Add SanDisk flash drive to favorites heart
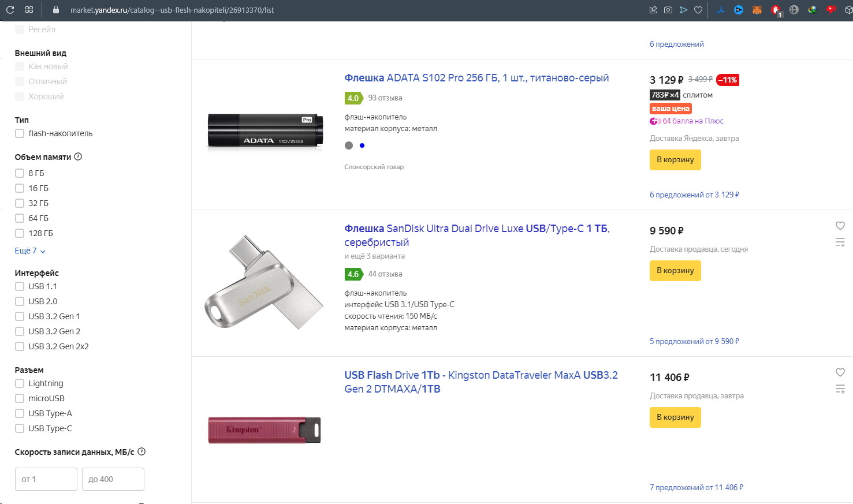Image resolution: width=853 pixels, height=504 pixels. click(x=840, y=226)
